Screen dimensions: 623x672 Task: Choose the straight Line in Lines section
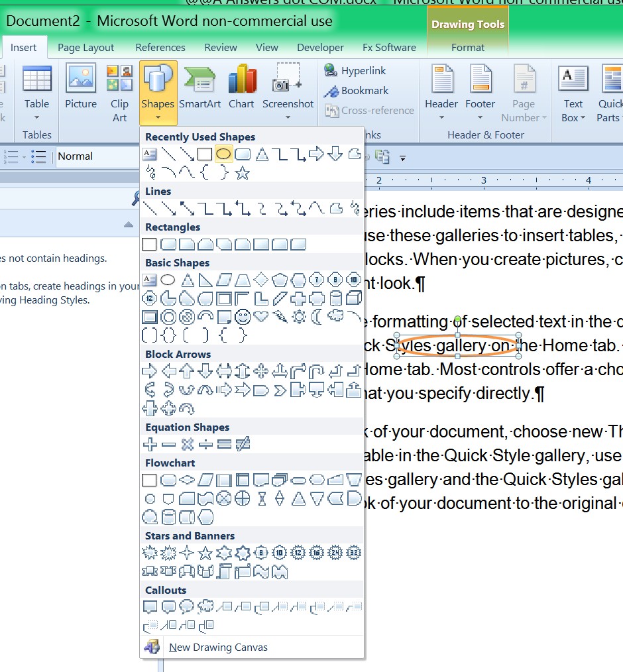coord(150,209)
